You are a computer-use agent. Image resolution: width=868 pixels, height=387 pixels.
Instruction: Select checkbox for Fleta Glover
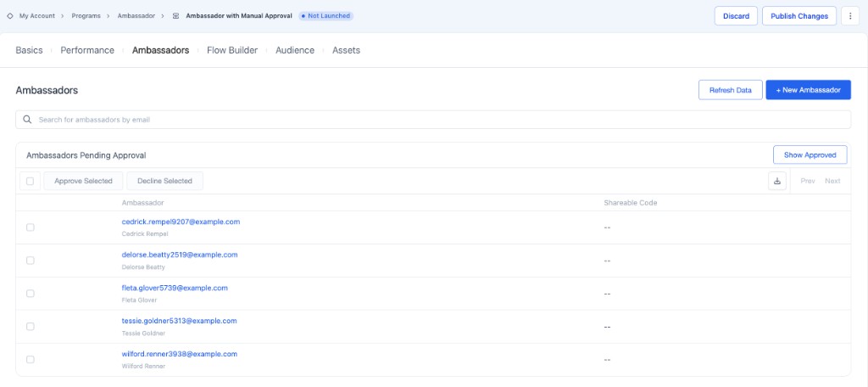(30, 294)
